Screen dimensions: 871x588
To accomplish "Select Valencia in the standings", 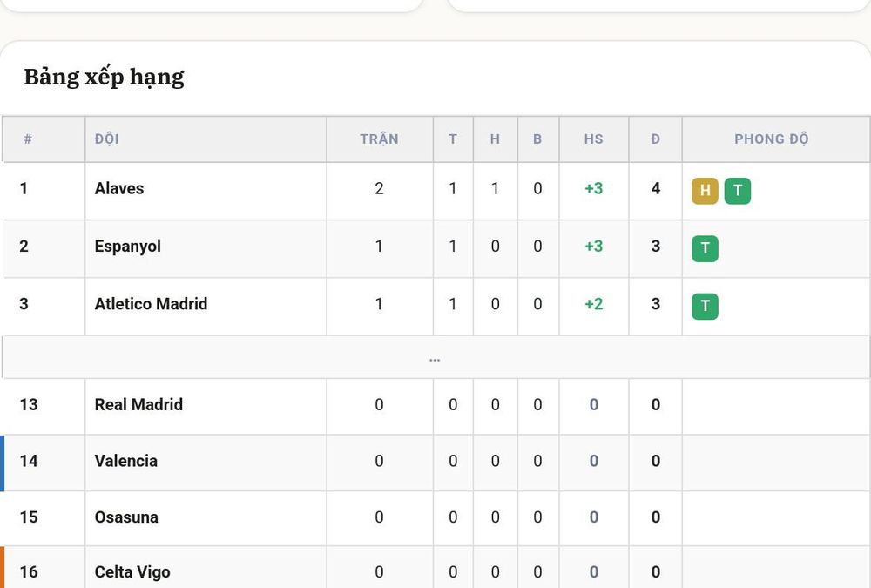I will pos(126,461).
